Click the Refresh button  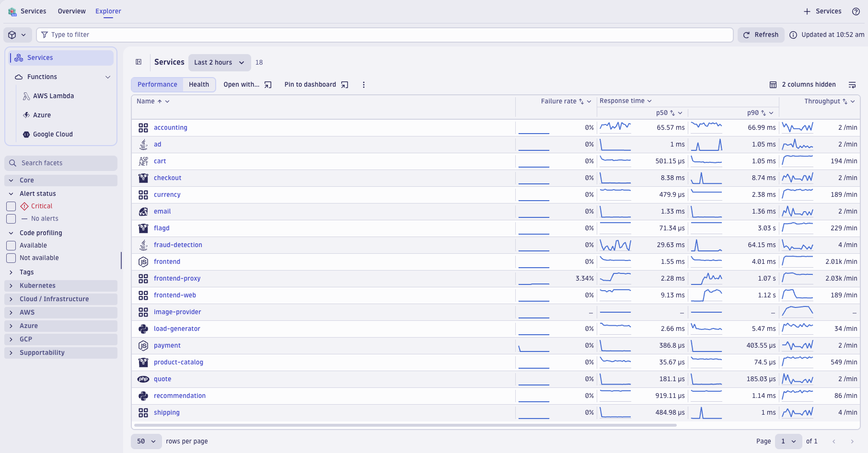pos(761,34)
